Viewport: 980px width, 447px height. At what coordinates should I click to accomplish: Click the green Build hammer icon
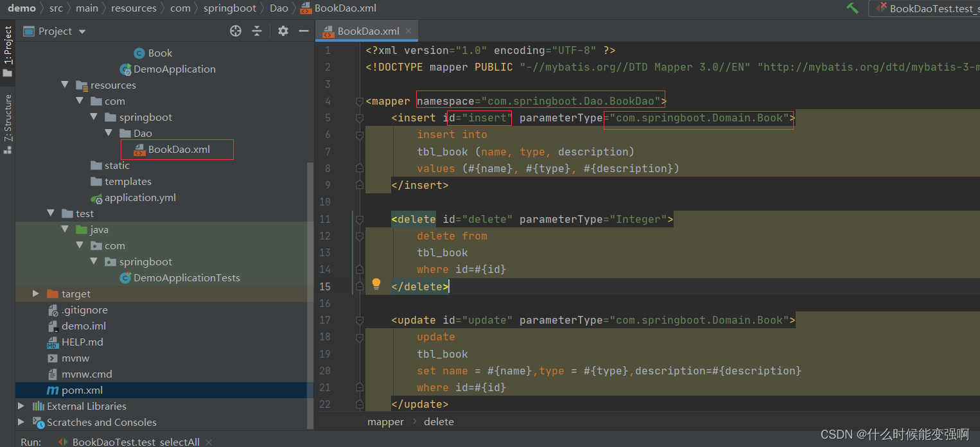(x=852, y=8)
